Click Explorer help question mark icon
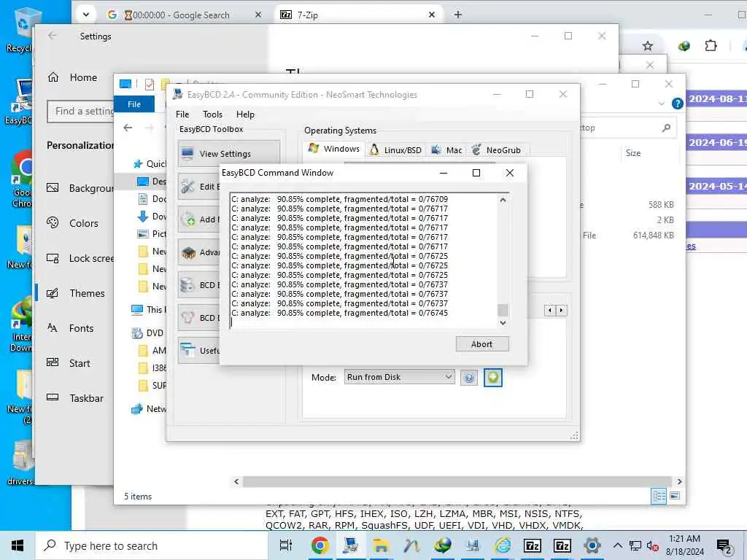 677,104
